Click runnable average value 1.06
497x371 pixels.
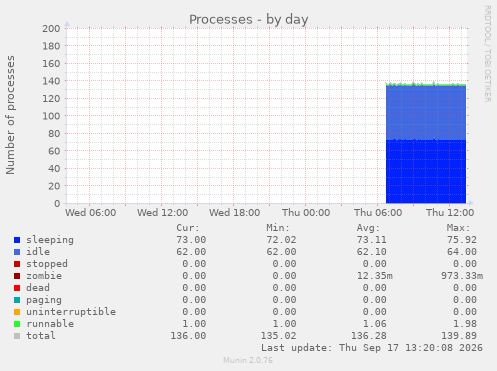[x=374, y=324]
